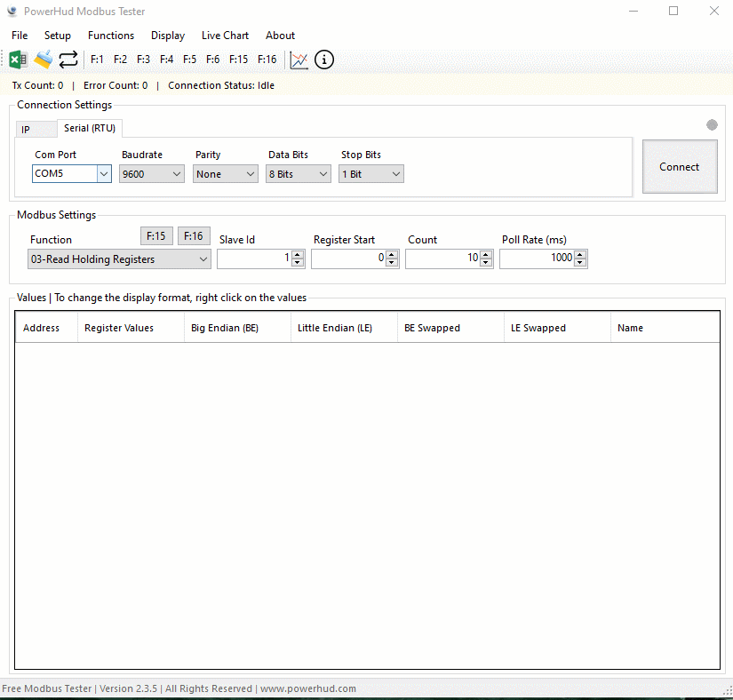Click the F:15 button in Modbus Settings
733x700 pixels.
pyautogui.click(x=156, y=236)
